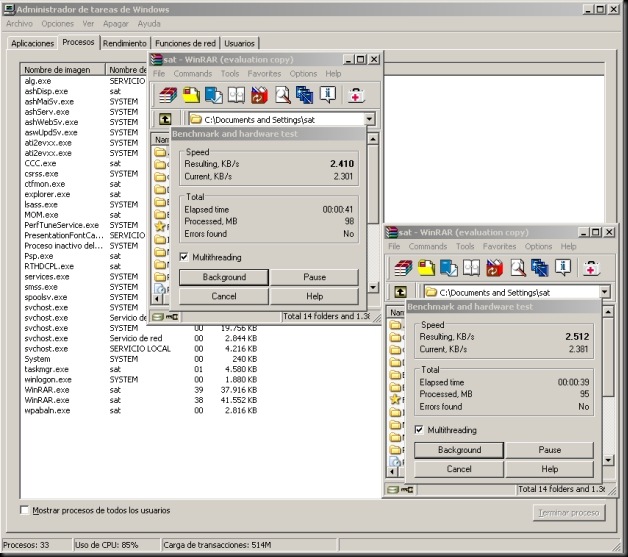Viewport: 628px width, 557px height.
Task: Switch to the Rendimiento tab
Action: (x=124, y=44)
